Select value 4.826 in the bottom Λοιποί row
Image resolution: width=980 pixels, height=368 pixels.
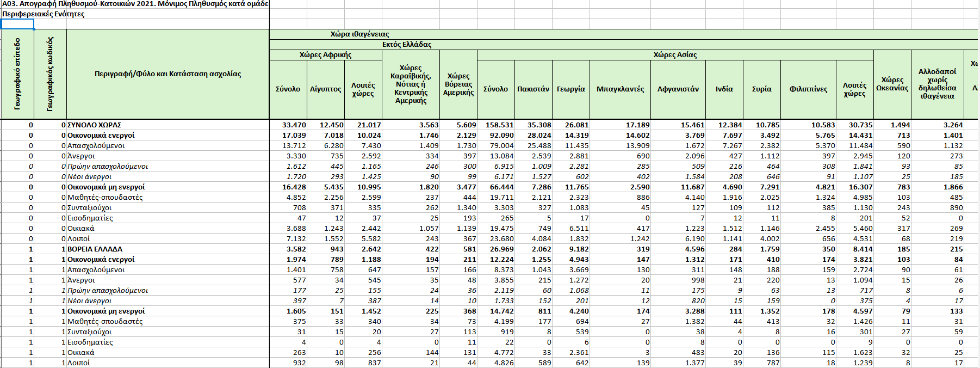[x=504, y=363]
